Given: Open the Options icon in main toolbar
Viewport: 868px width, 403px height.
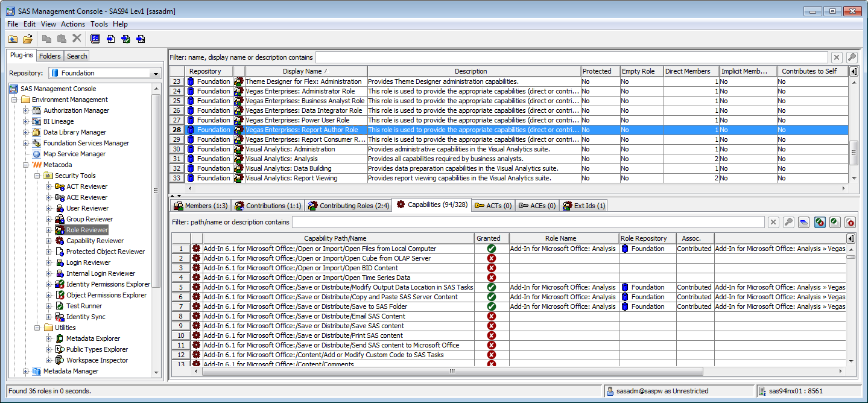Looking at the screenshot, I should (x=95, y=39).
